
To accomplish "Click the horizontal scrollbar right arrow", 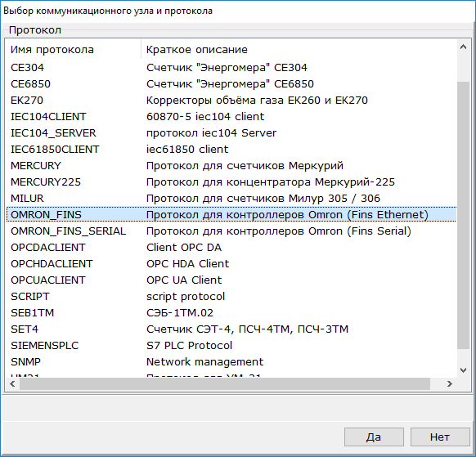I will tap(450, 384).
